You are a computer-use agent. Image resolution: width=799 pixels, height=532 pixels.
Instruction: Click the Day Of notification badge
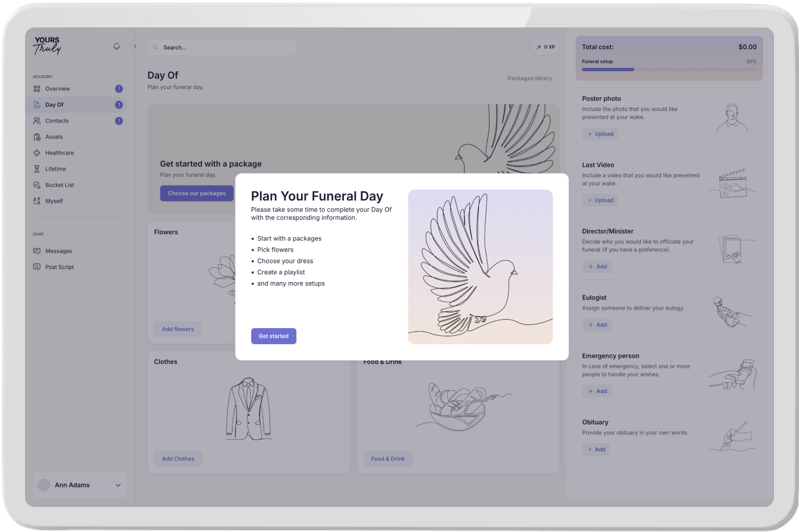119,105
